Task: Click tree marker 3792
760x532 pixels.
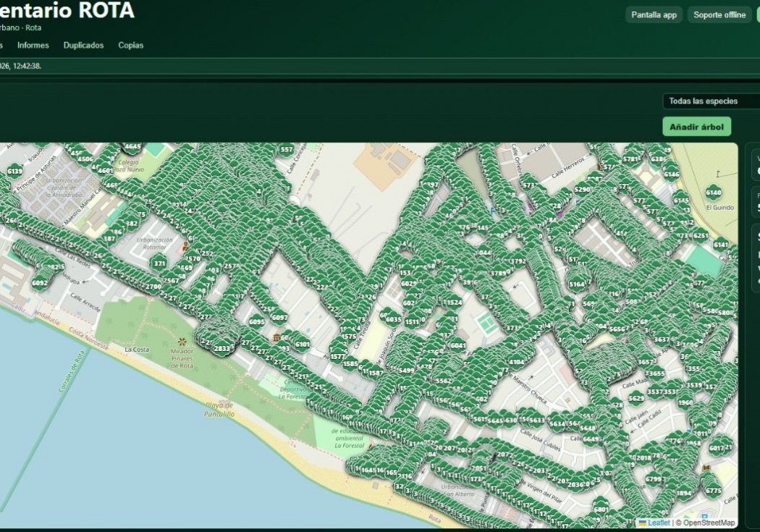Action: tap(518, 261)
